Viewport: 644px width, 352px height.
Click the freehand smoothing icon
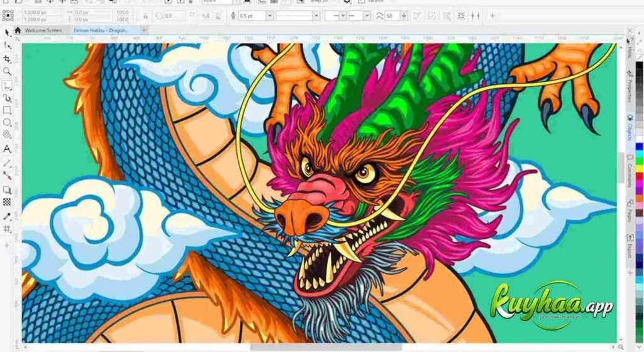tap(380, 16)
